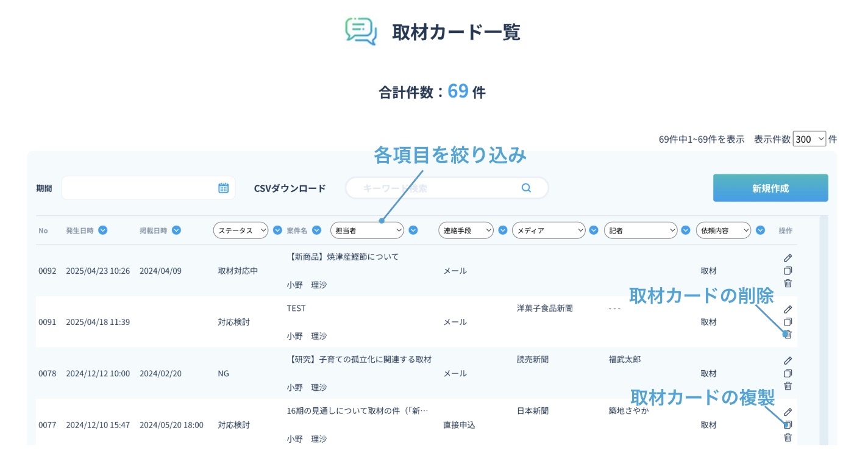This screenshot has width=868, height=450.
Task: Open the ステータス filter dropdown
Action: [x=241, y=230]
